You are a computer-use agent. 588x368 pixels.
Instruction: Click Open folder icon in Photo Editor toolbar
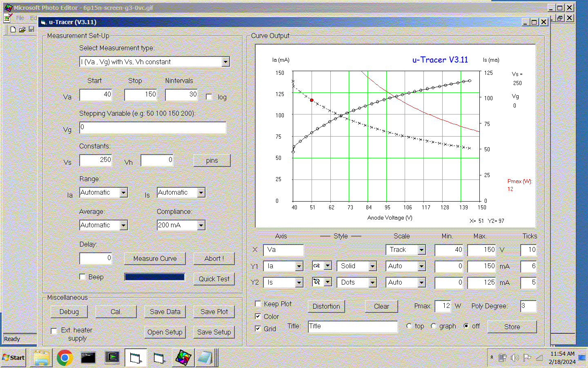point(22,29)
